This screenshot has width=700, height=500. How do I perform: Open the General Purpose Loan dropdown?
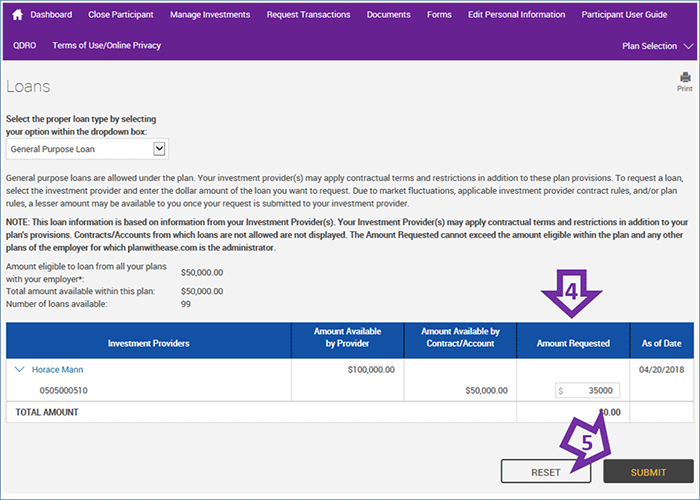click(87, 149)
